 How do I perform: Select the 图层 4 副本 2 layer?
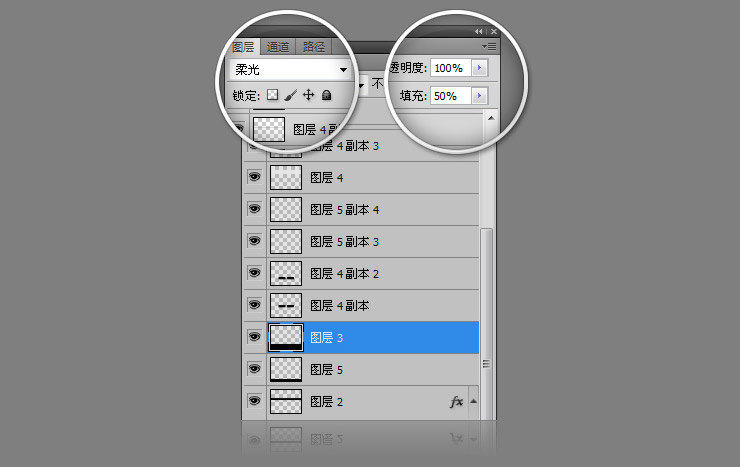click(345, 273)
